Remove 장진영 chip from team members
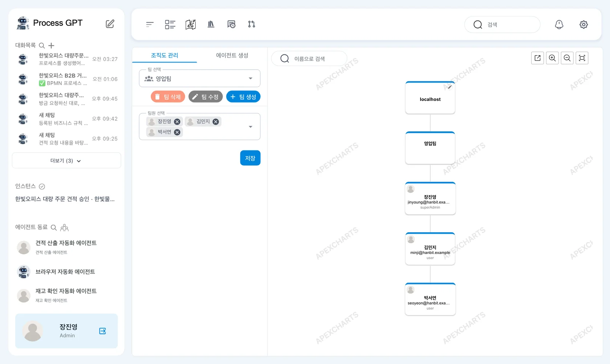The image size is (610, 364). click(x=177, y=121)
